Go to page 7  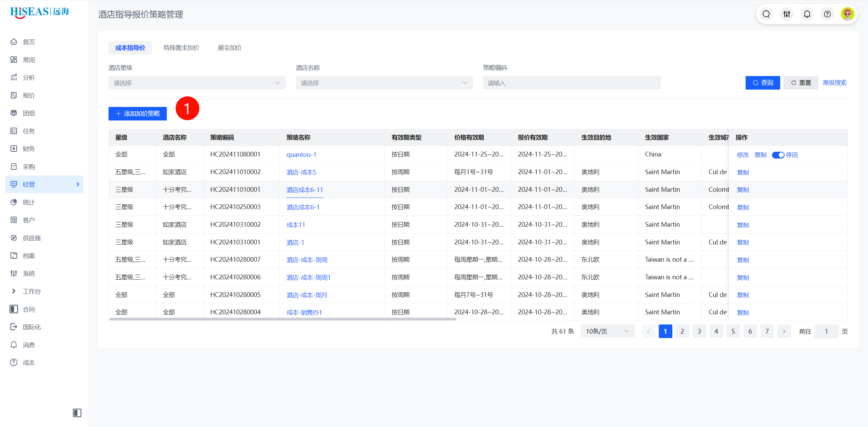click(767, 331)
